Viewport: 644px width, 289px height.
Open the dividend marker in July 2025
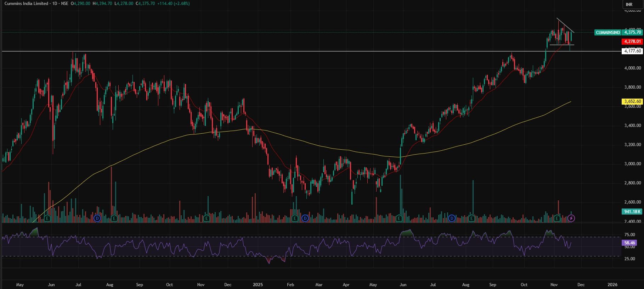pyautogui.click(x=452, y=218)
